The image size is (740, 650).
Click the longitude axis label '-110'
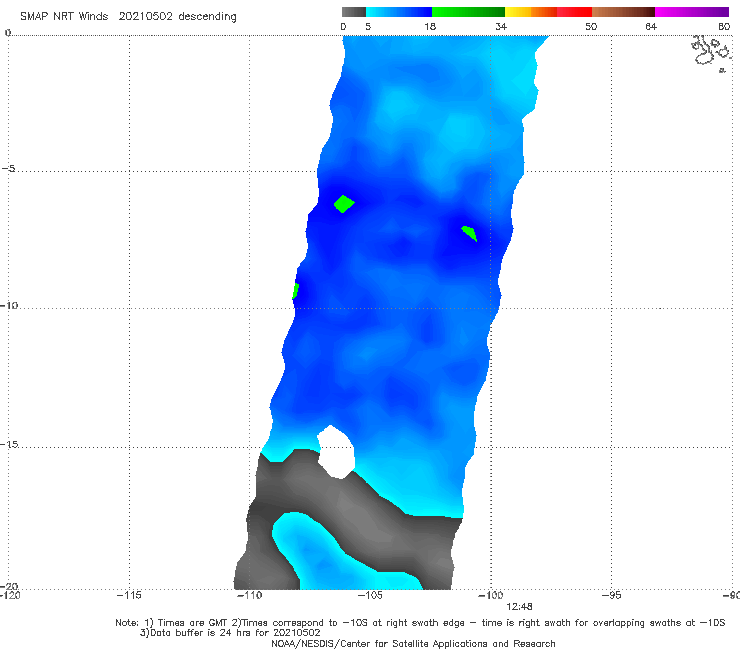coord(249,595)
